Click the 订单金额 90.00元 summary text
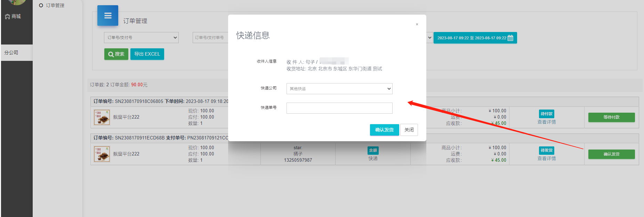The image size is (644, 217). click(129, 85)
